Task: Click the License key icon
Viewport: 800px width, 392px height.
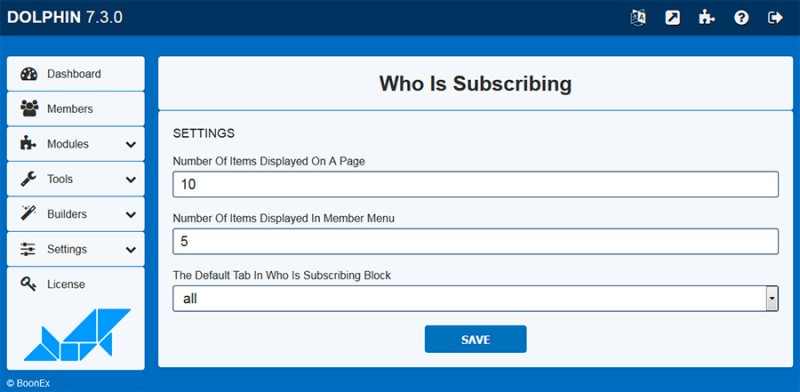Action: click(x=29, y=284)
